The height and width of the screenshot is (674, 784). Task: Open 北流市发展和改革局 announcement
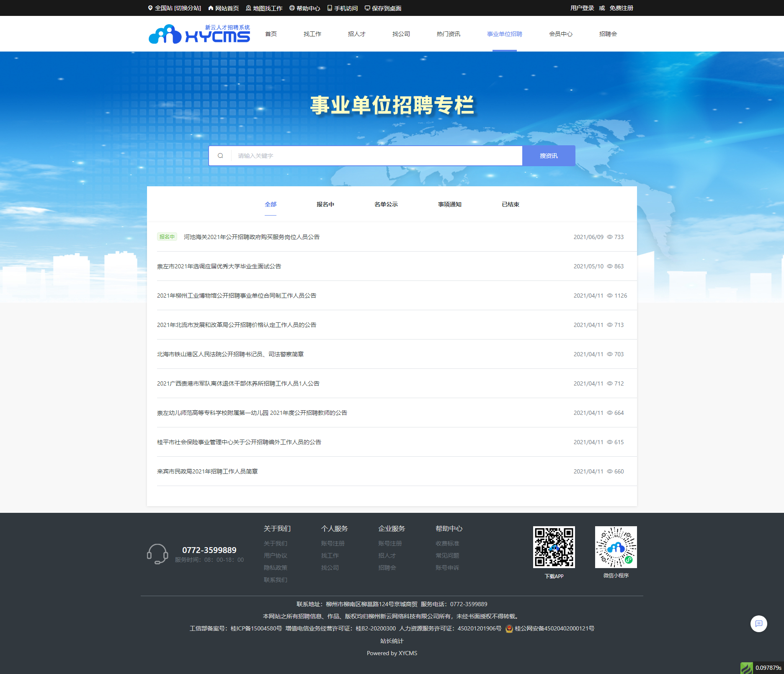pyautogui.click(x=237, y=325)
